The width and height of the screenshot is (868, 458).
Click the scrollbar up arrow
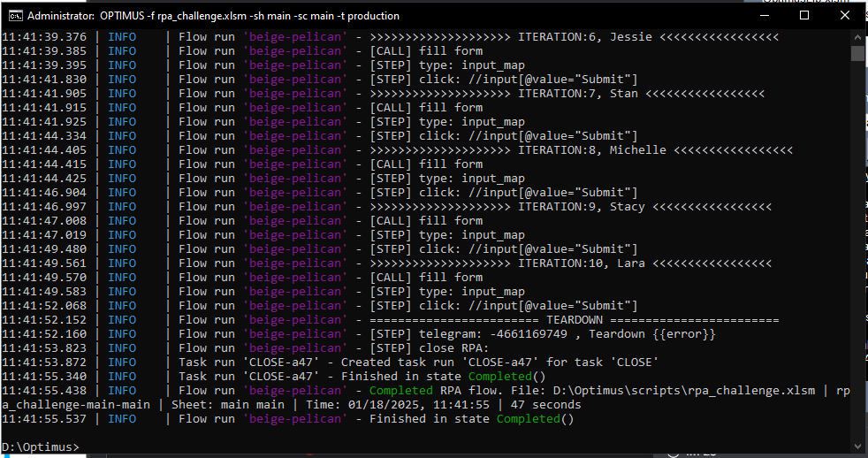pyautogui.click(x=857, y=37)
